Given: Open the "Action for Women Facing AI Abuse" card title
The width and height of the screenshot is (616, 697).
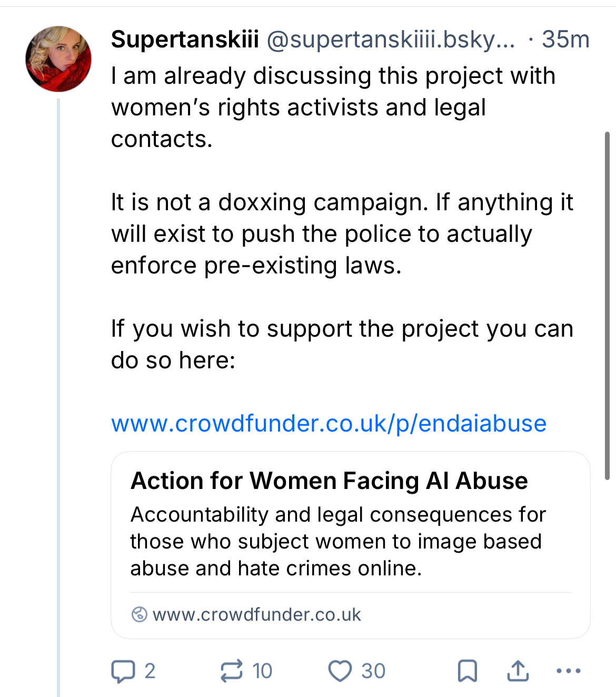Looking at the screenshot, I should tap(329, 480).
